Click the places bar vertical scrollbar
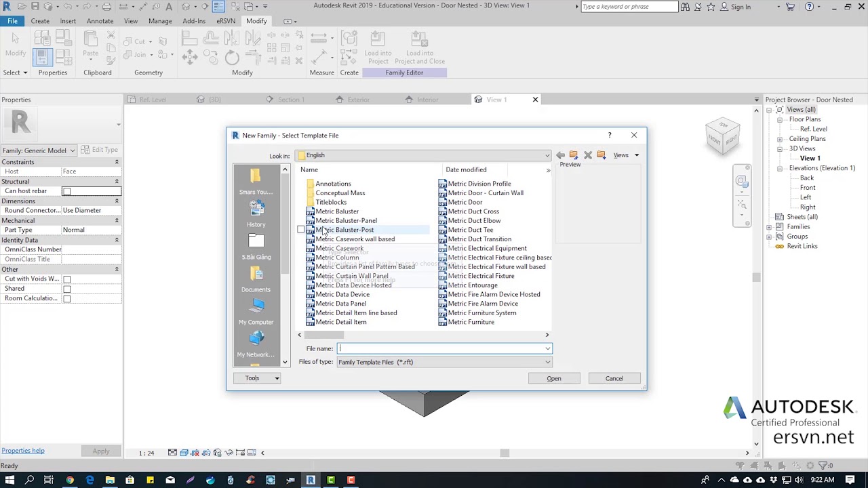Screen dimensions: 868x488 [285, 224]
